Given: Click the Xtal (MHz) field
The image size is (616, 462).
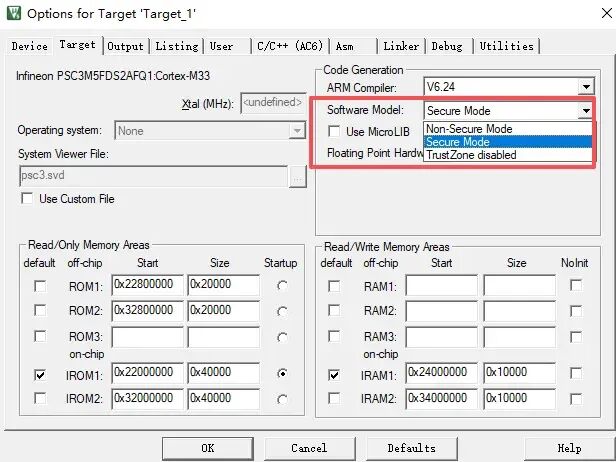Looking at the screenshot, I should click(x=273, y=103).
